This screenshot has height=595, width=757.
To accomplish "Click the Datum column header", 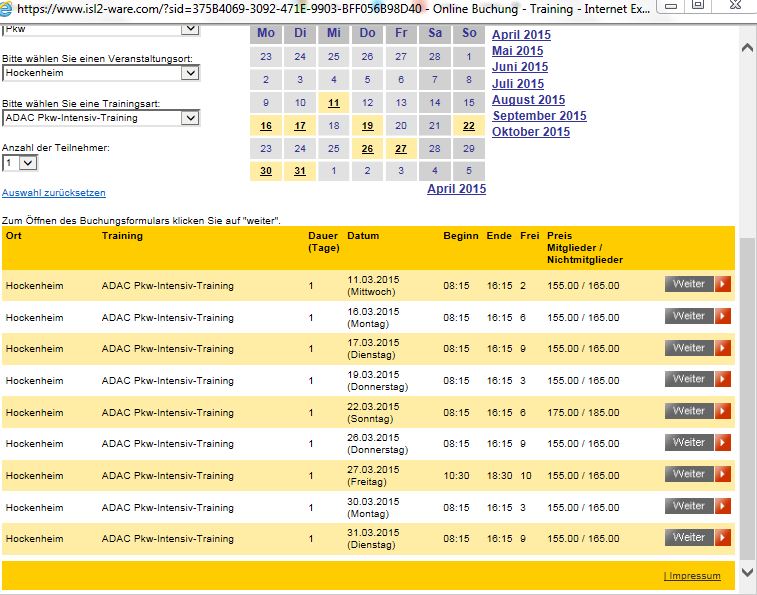I will tap(363, 236).
